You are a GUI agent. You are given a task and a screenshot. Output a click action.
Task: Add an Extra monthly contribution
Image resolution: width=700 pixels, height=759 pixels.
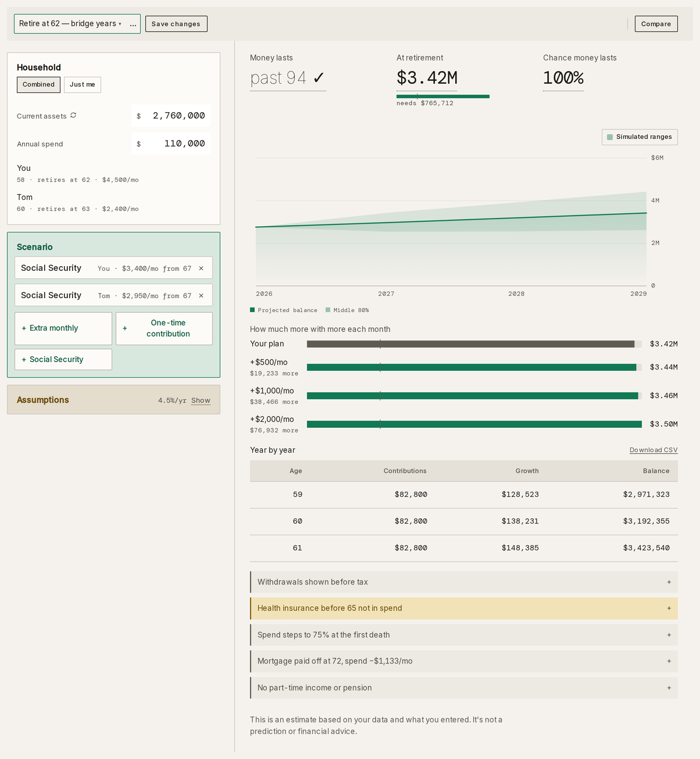click(x=63, y=328)
